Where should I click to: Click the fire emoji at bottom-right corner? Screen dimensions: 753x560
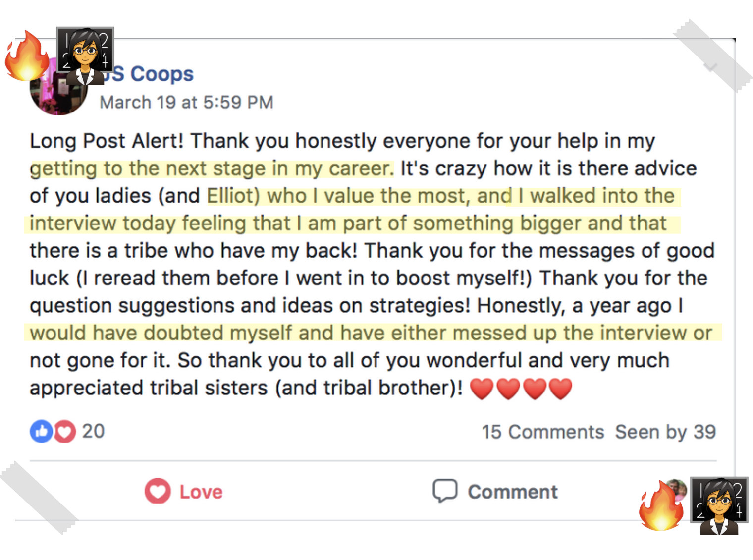[660, 505]
